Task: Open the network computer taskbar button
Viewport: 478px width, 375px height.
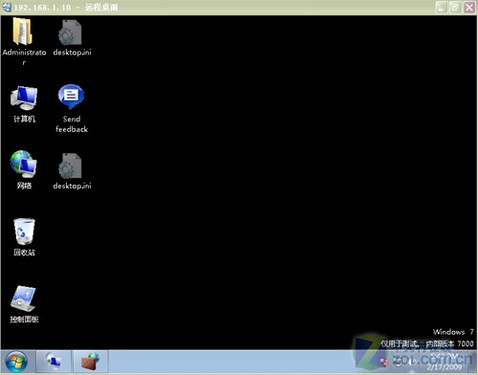Action: click(x=53, y=361)
